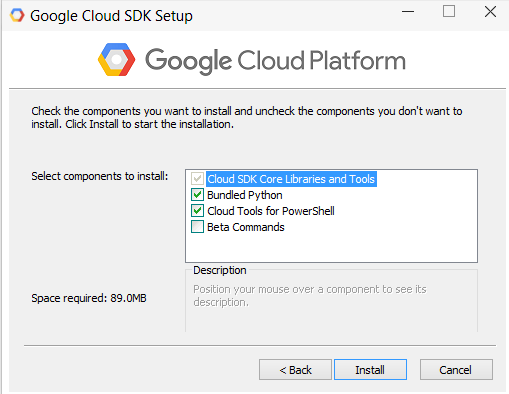
Task: Select the Cloud Tools for PowerShell label
Action: point(271,211)
